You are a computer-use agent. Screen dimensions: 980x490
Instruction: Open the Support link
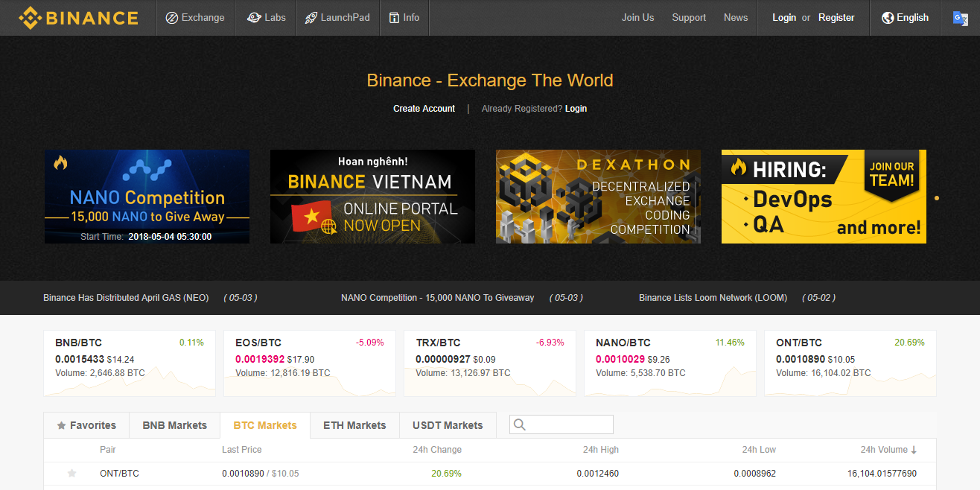[x=689, y=18]
